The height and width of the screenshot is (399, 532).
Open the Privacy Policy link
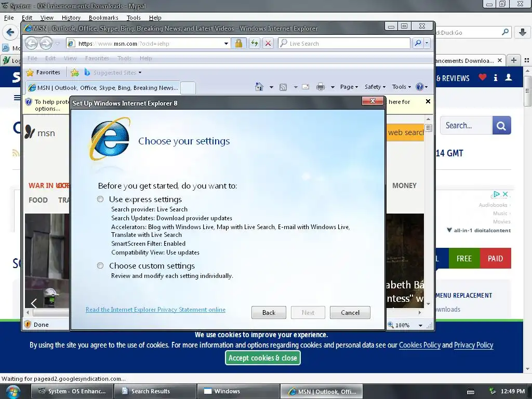[x=473, y=345]
